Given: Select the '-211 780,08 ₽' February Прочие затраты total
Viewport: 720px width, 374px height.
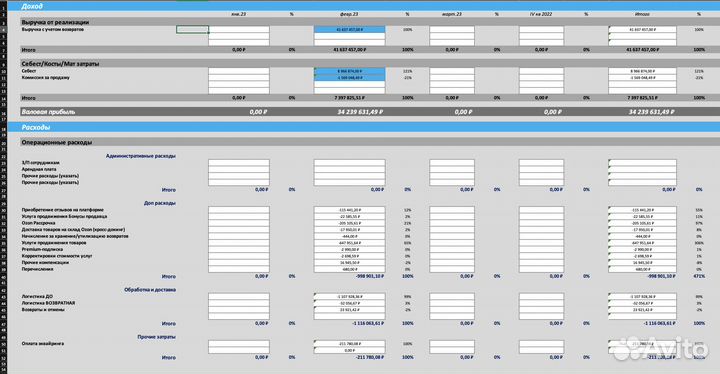Looking at the screenshot, I should (x=370, y=357).
